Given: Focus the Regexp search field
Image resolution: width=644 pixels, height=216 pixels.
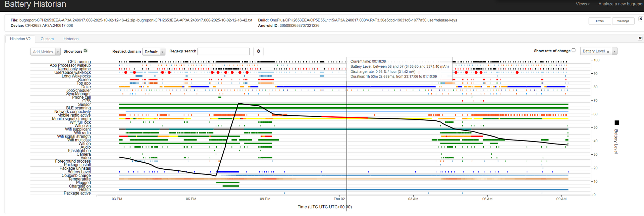Looking at the screenshot, I should pyautogui.click(x=223, y=51).
